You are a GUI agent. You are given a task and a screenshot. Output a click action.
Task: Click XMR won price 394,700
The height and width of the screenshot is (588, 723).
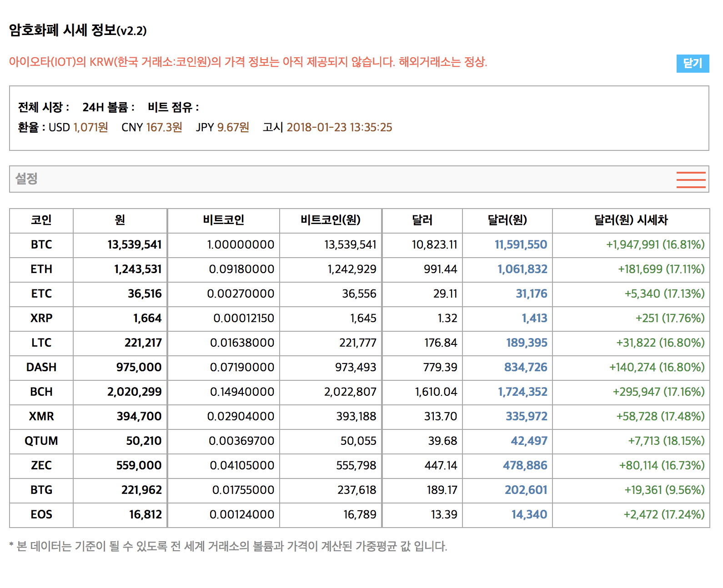tap(139, 417)
